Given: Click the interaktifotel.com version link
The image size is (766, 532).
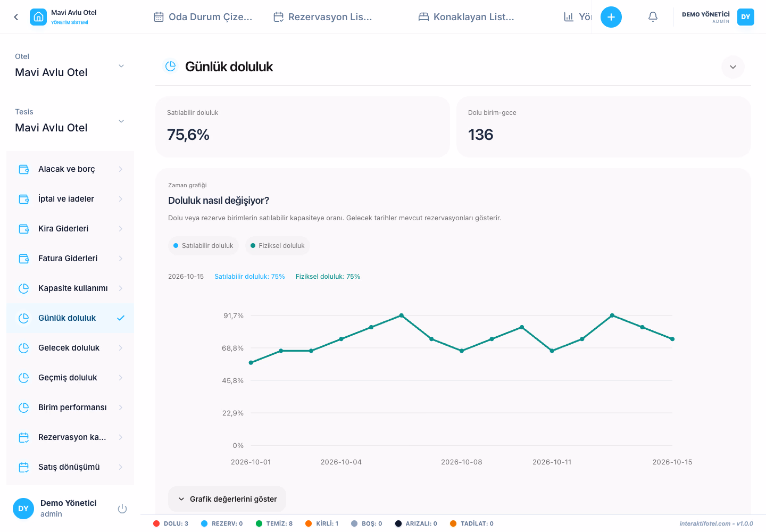Looking at the screenshot, I should point(716,523).
